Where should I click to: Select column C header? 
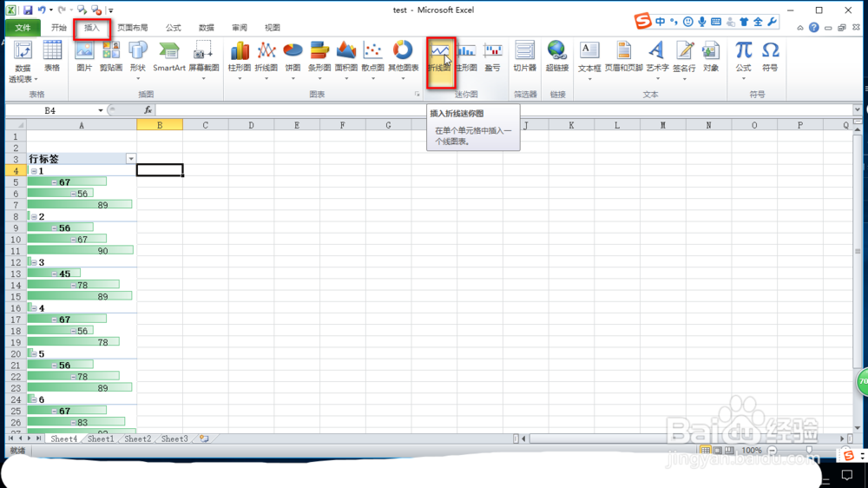point(206,125)
